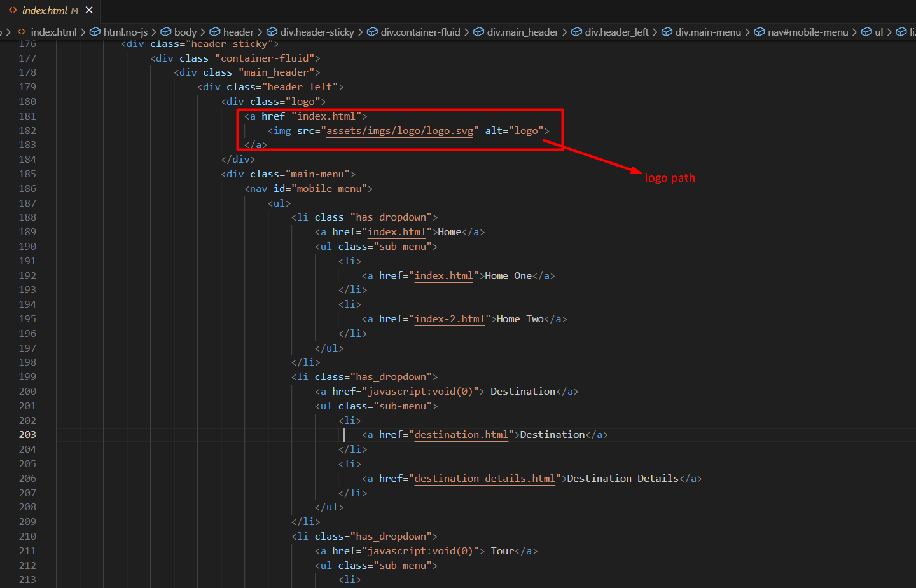Click the 'Home Two' link text

(x=520, y=319)
